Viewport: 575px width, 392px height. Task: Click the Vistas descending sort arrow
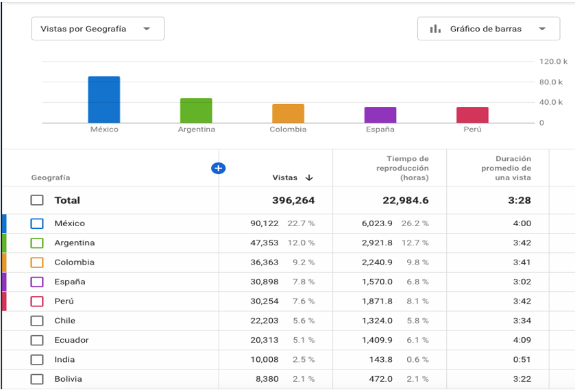pos(309,177)
